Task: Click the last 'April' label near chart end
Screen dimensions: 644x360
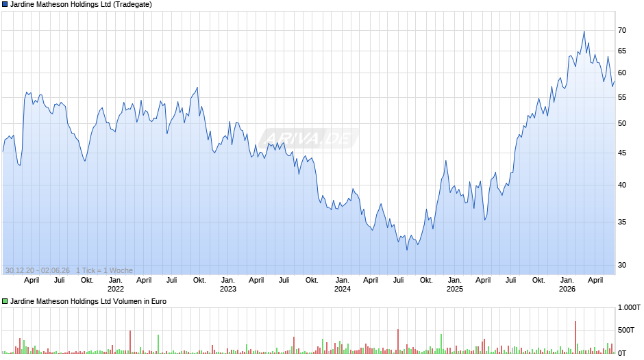Action: click(595, 281)
